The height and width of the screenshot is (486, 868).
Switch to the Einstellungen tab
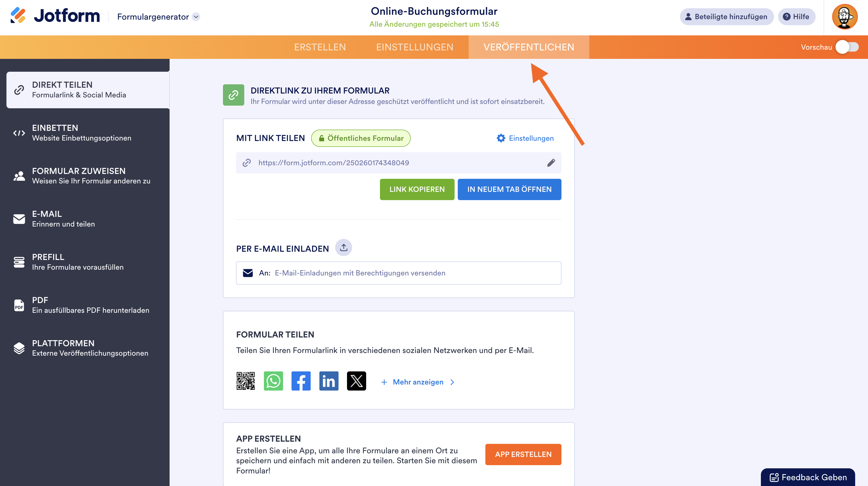[x=414, y=47]
